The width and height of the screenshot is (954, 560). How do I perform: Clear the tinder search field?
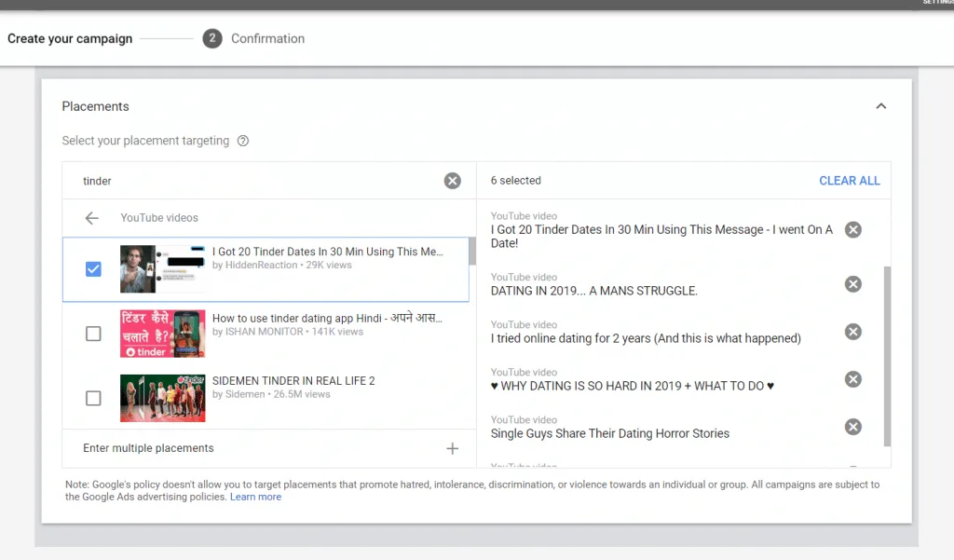click(452, 181)
